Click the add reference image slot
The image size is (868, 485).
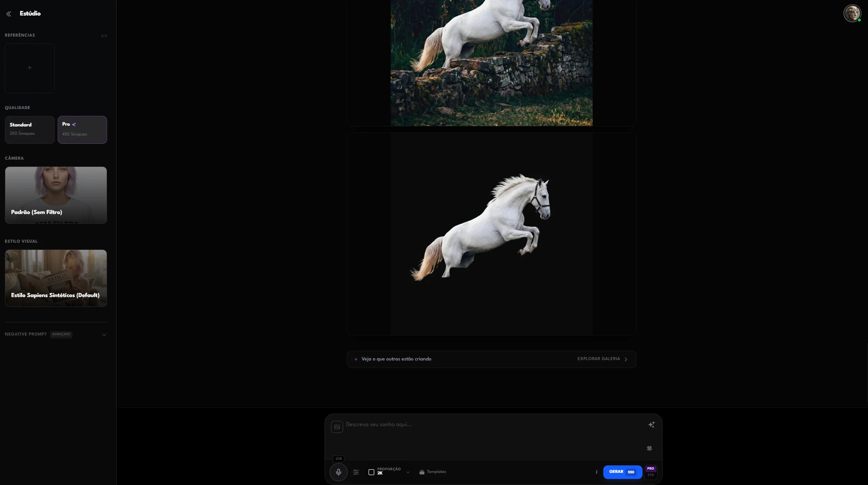coord(30,68)
